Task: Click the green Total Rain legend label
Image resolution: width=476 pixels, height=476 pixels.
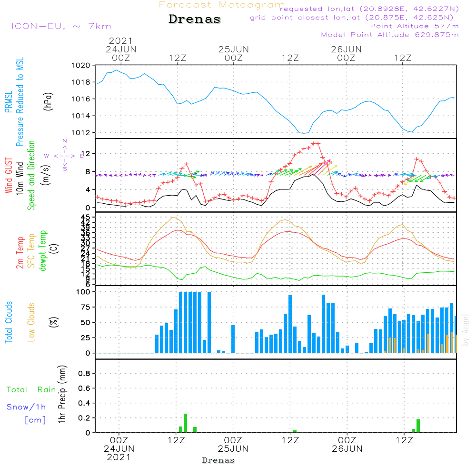Action: pyautogui.click(x=31, y=389)
